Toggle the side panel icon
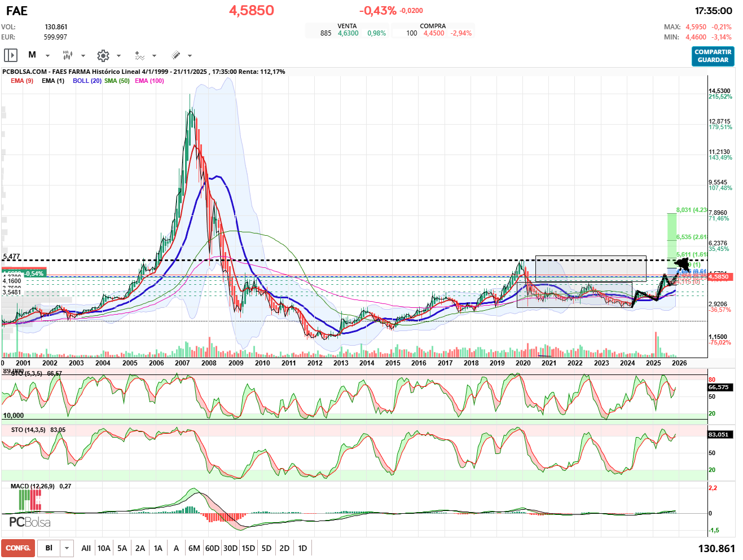This screenshot has width=743, height=560. coord(11,55)
